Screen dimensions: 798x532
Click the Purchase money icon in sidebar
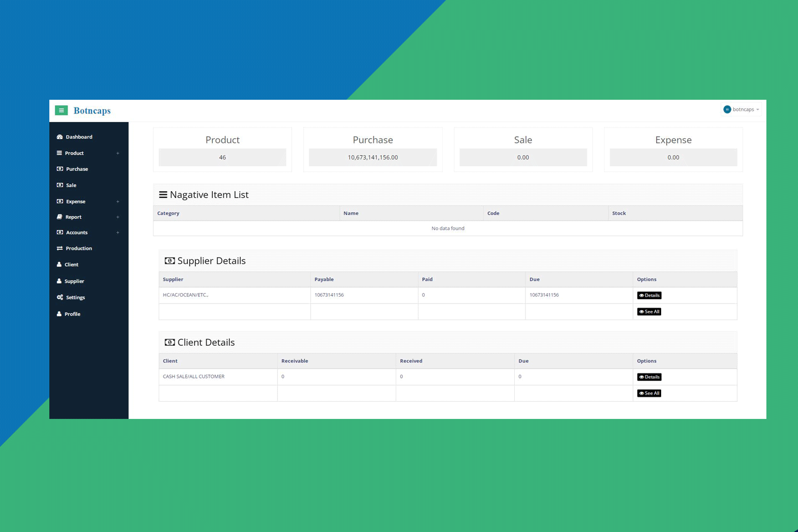coord(60,169)
